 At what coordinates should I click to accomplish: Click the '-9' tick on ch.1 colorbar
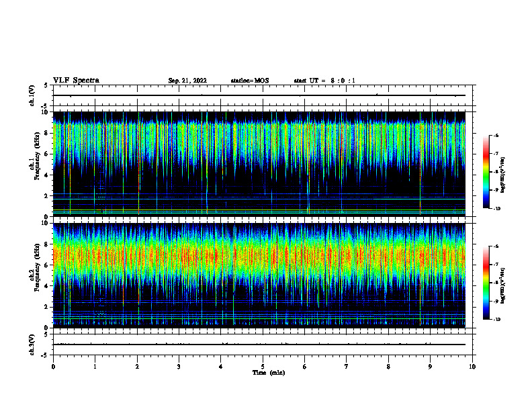pyautogui.click(x=496, y=190)
